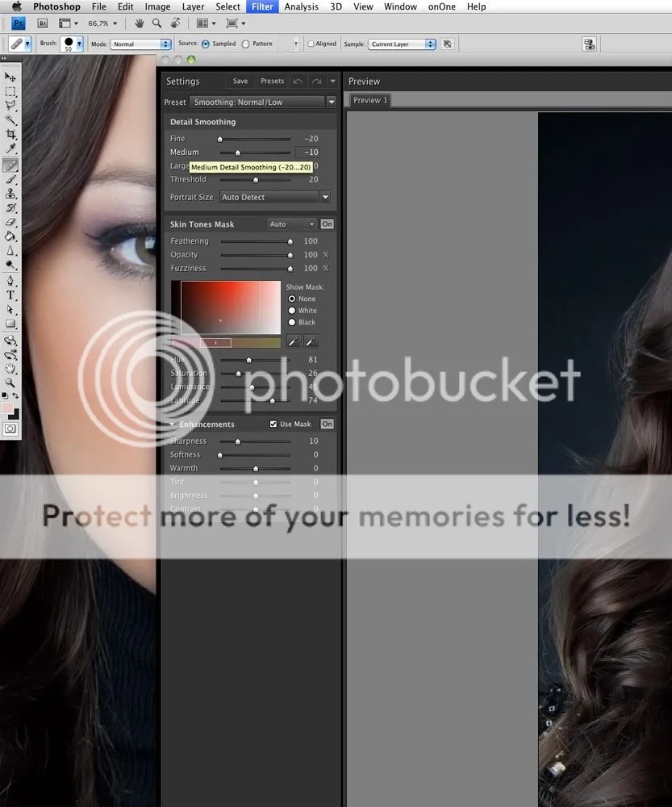
Task: Select the Polygonal Lasso tool
Action: pyautogui.click(x=10, y=106)
